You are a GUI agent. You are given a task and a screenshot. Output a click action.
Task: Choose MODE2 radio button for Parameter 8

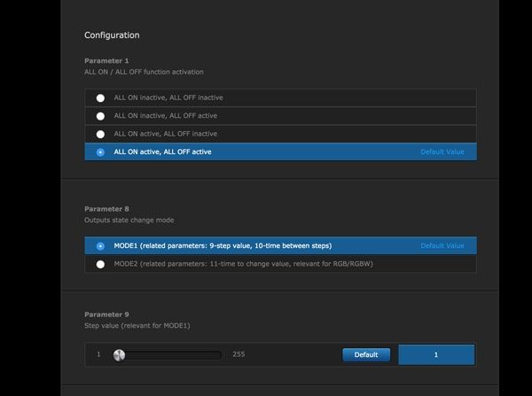coord(100,264)
